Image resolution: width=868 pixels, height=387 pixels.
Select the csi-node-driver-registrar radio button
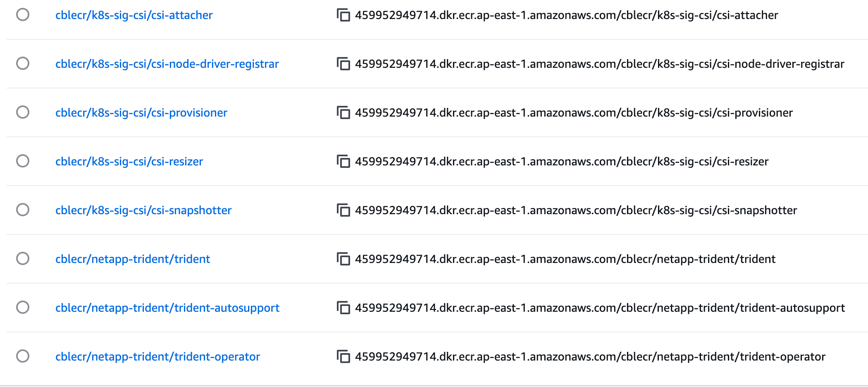coord(23,64)
